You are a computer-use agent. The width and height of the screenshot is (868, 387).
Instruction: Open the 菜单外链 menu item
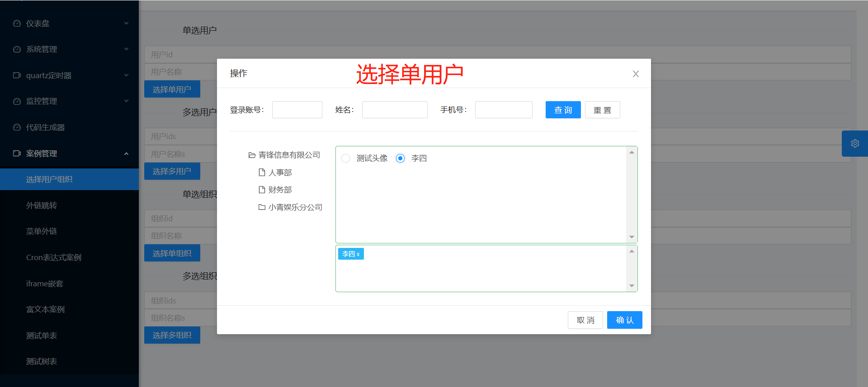point(69,231)
